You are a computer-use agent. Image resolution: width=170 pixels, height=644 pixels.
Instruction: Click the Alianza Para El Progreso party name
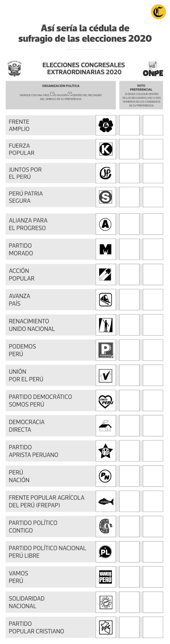[27, 224]
